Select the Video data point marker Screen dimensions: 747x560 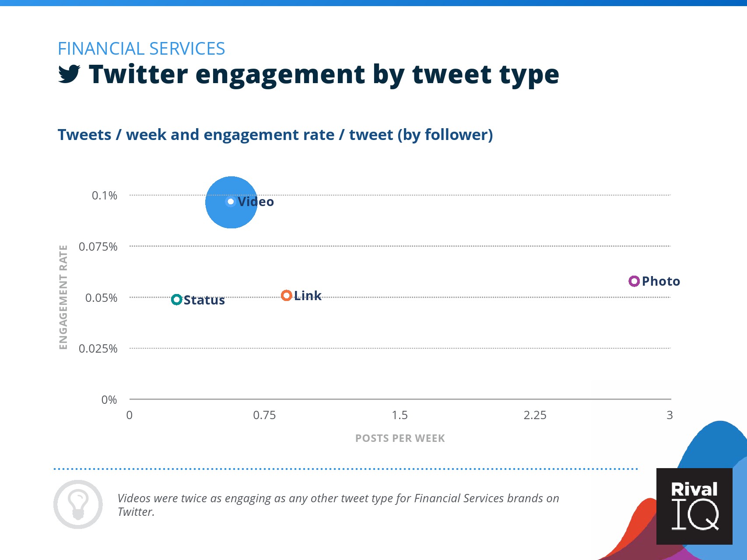coord(231,202)
